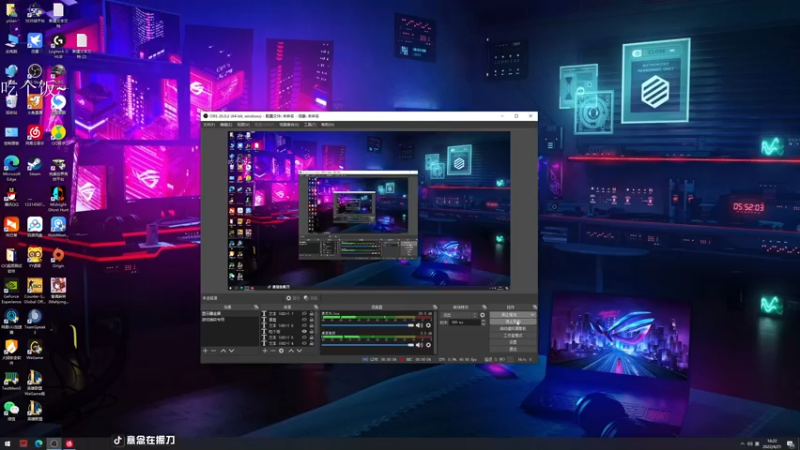Add a new scene with the plus icon
This screenshot has width=800, height=450.
click(x=206, y=351)
